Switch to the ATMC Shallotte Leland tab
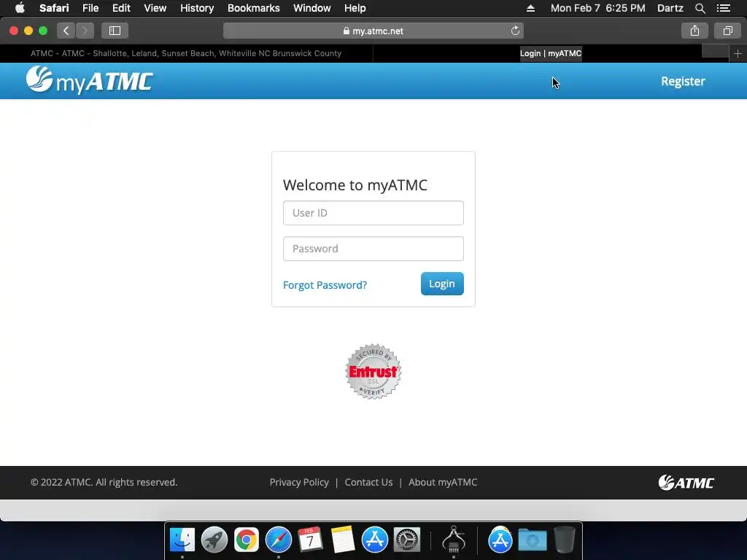This screenshot has width=747, height=560. click(x=186, y=53)
